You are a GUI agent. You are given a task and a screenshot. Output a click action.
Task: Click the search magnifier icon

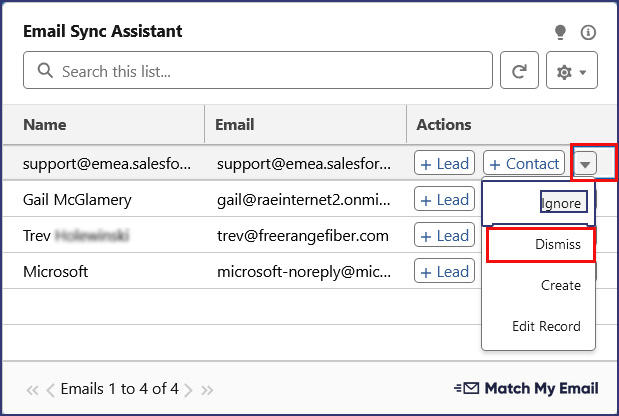pos(45,72)
